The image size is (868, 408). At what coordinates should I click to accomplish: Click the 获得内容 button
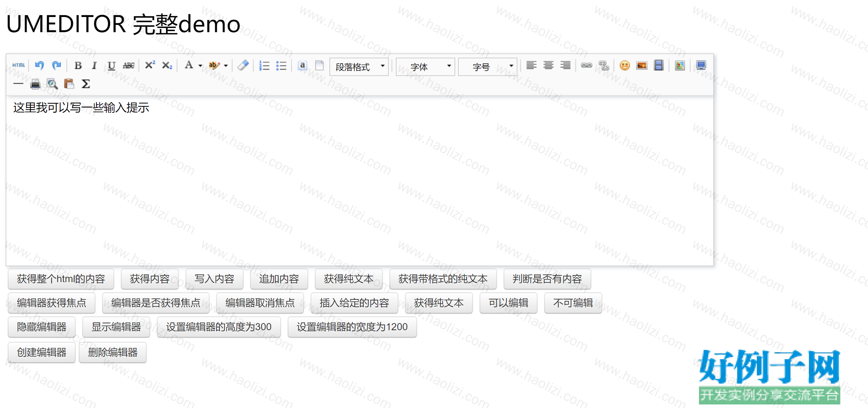tap(149, 279)
